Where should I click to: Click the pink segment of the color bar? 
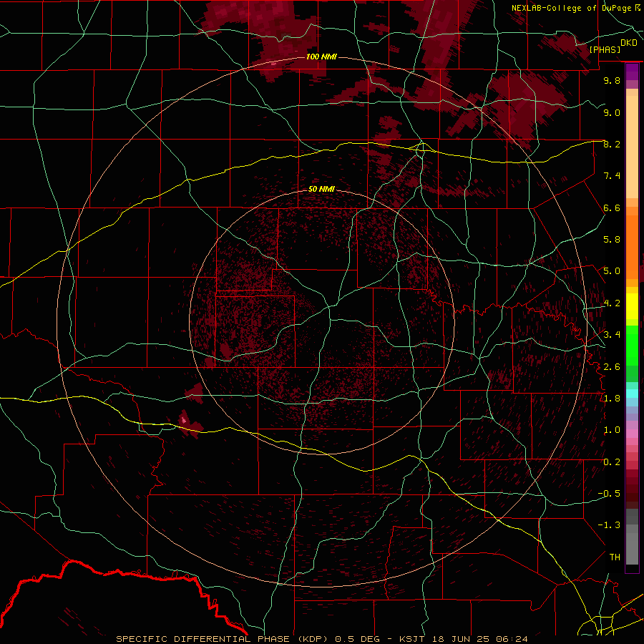[x=632, y=434]
